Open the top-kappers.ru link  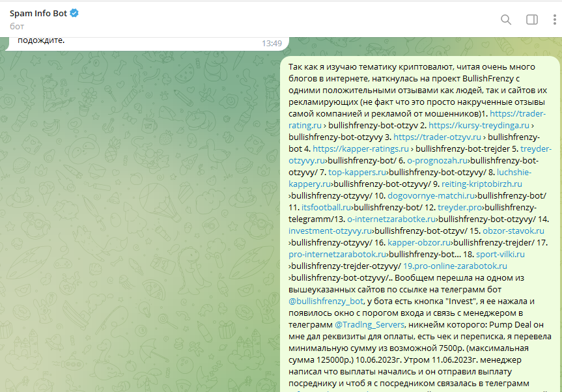[357, 173]
